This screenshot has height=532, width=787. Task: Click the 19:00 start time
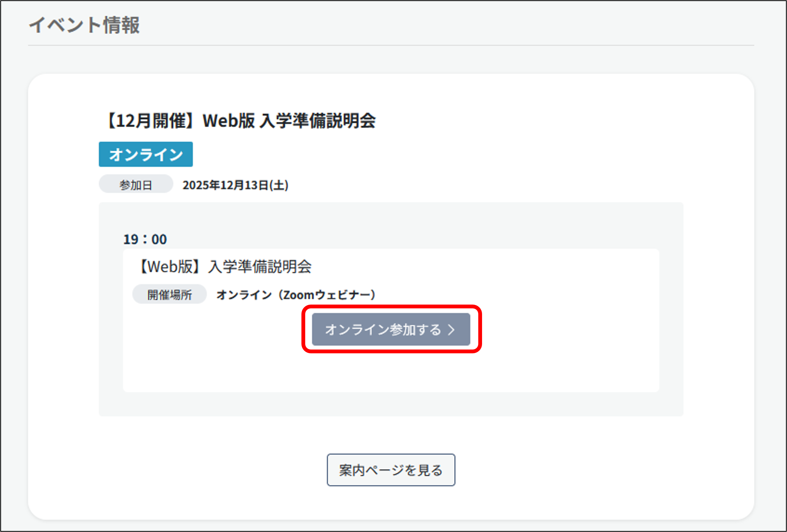(x=145, y=239)
